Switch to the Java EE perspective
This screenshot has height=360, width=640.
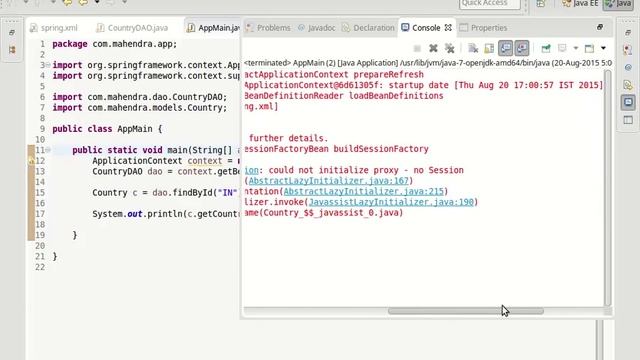click(580, 4)
